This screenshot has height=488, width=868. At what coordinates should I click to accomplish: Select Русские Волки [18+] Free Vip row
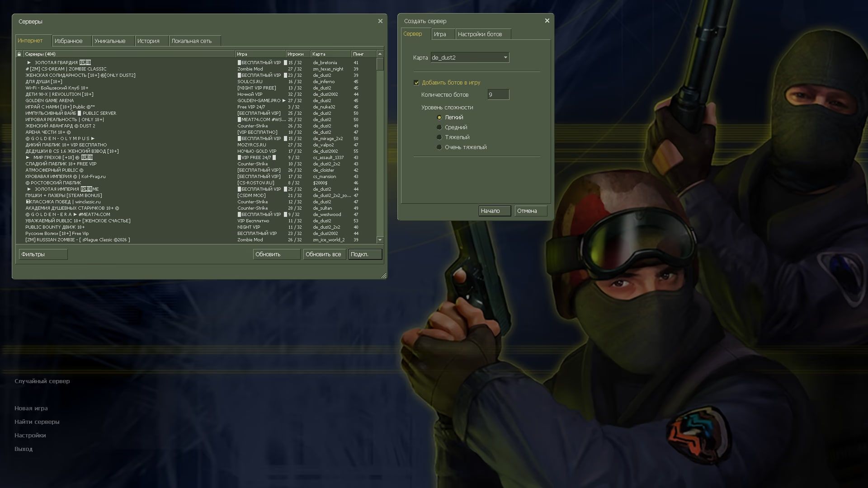(x=196, y=234)
